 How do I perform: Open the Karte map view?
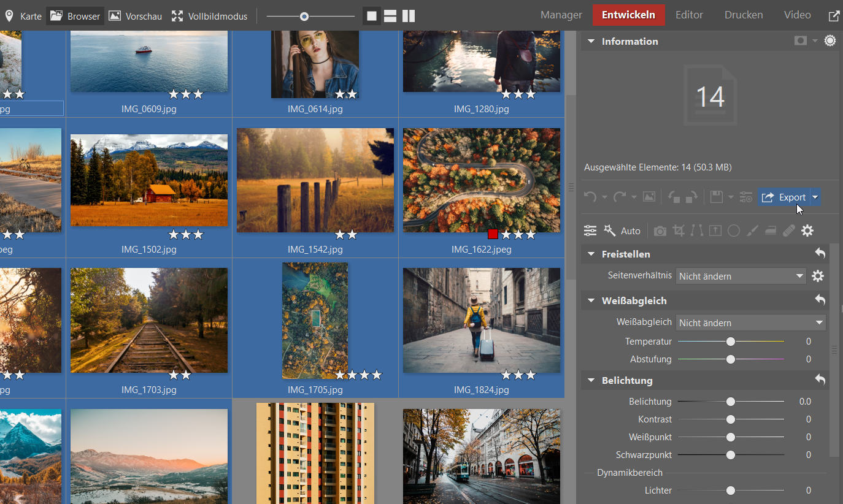[x=23, y=16]
